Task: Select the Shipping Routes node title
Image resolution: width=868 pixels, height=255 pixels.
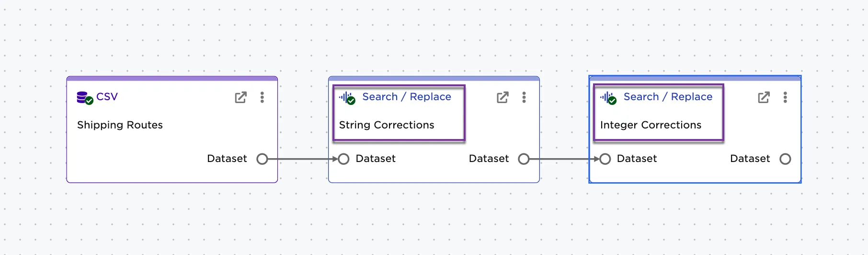Action: coord(120,125)
